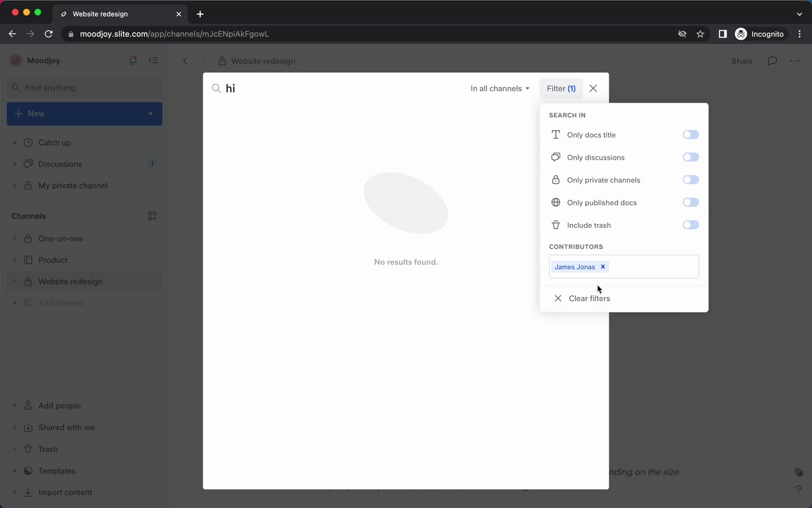Screen dimensions: 812x508
Task: Click the My private channel lock icon
Action: tap(27, 185)
